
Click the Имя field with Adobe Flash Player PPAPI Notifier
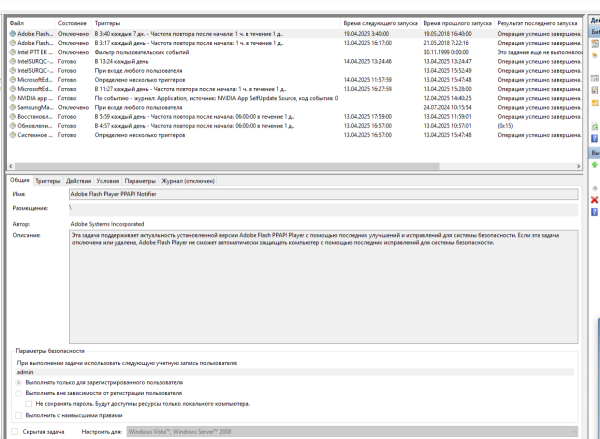coord(324,194)
